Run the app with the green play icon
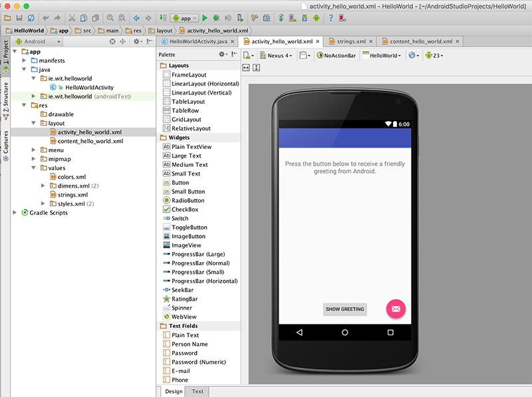The width and height of the screenshot is (532, 397). (x=205, y=18)
